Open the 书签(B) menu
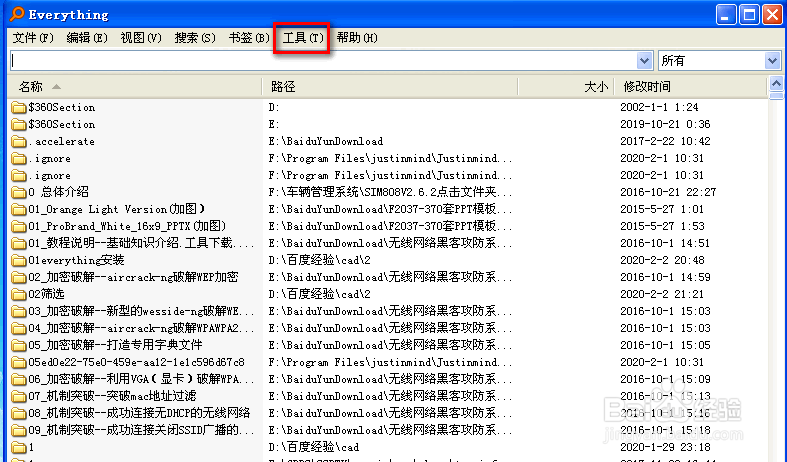Screen dimensions: 787x462 tap(249, 38)
